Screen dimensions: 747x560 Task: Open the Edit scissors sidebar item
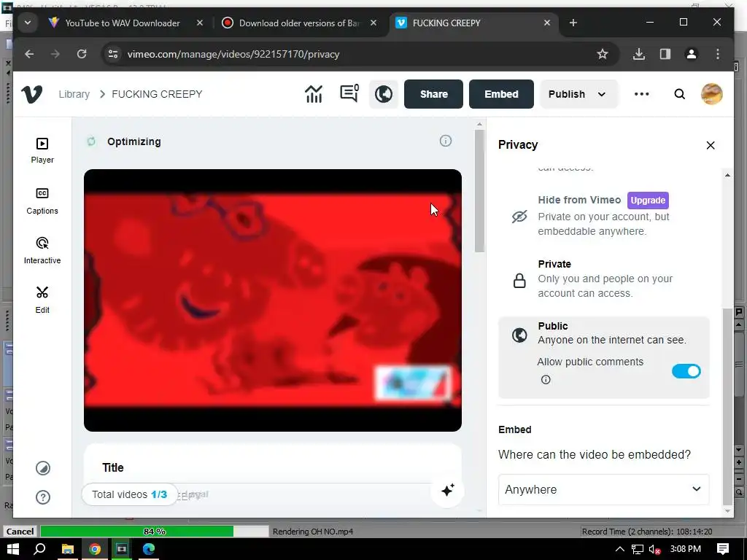click(42, 300)
